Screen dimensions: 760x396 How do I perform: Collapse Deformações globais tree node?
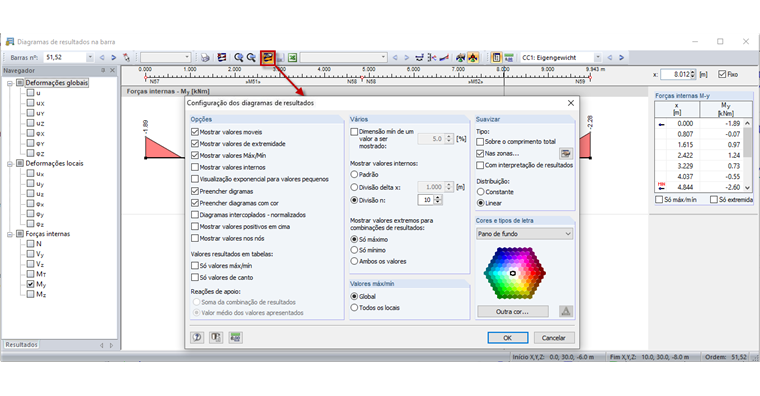point(10,83)
